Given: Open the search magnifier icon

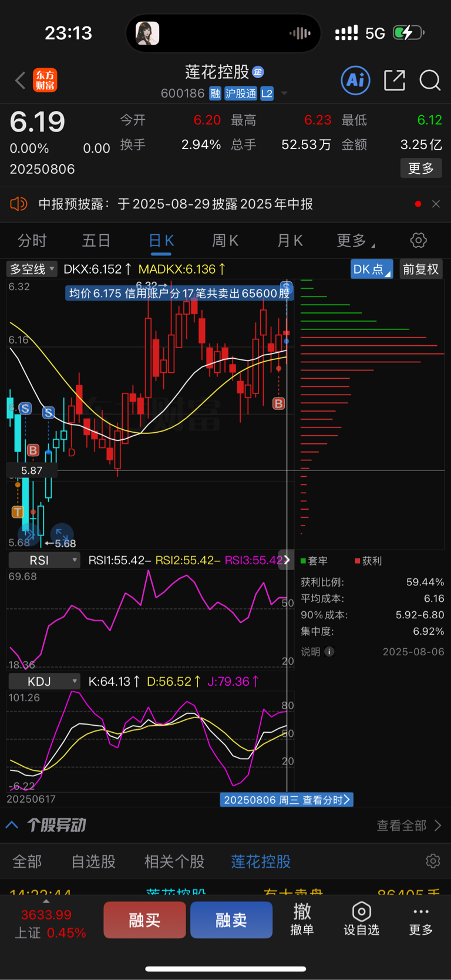Looking at the screenshot, I should pos(430,80).
